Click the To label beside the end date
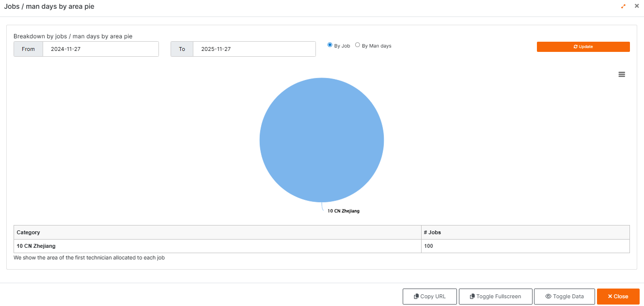The width and height of the screenshot is (644, 306). (182, 49)
